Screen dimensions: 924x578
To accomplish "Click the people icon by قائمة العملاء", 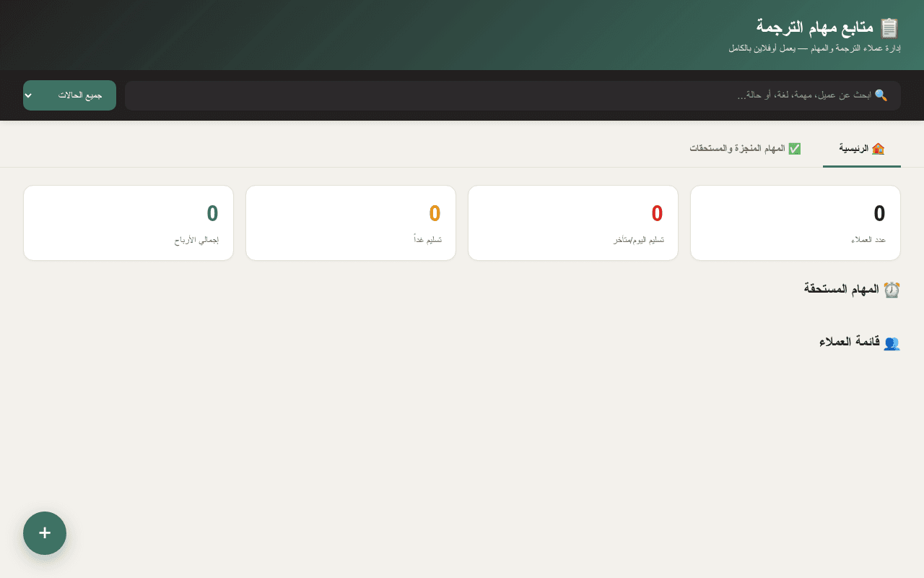I will (x=892, y=343).
